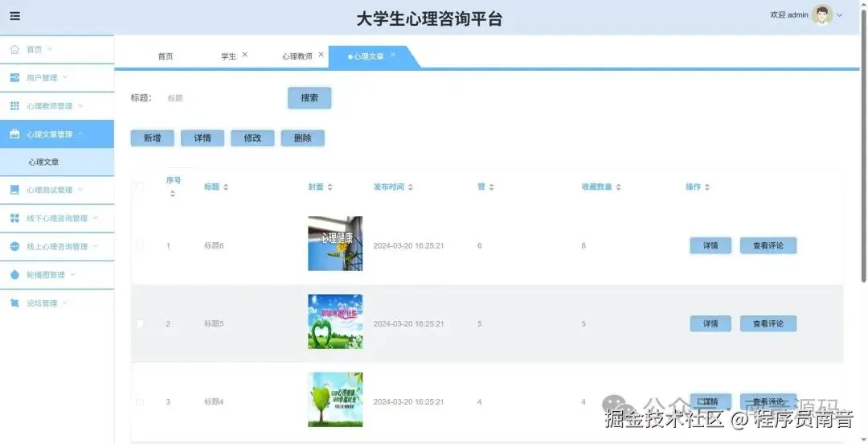Viewport: 868px width, 444px height.
Task: Open the admin user dropdown arrow
Action: [x=840, y=15]
